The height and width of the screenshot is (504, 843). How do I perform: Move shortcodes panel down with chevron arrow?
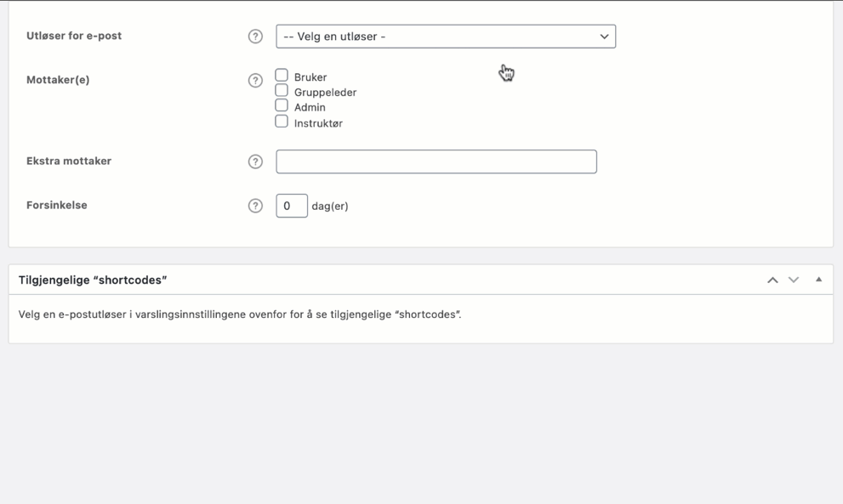coord(794,280)
